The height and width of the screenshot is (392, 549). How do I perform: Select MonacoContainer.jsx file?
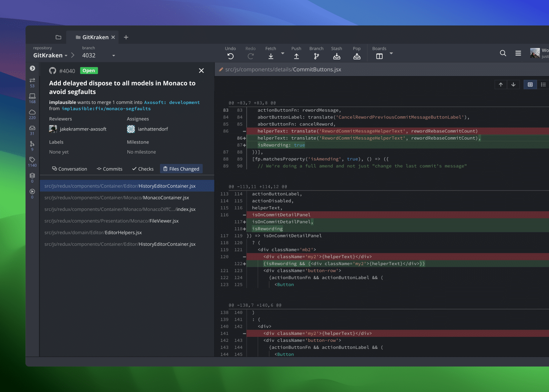(x=127, y=198)
